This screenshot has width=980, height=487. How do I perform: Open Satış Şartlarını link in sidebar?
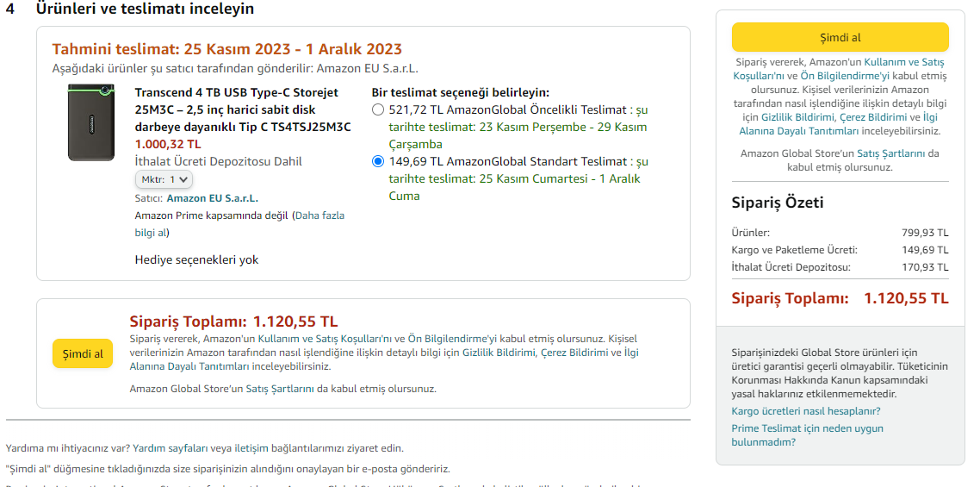point(891,153)
